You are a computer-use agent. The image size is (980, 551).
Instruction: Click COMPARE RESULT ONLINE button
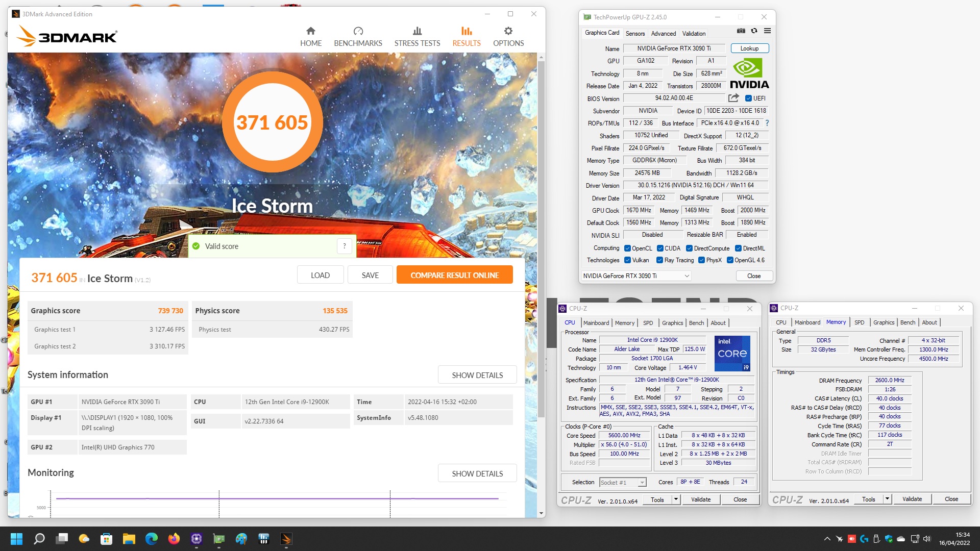tap(454, 275)
